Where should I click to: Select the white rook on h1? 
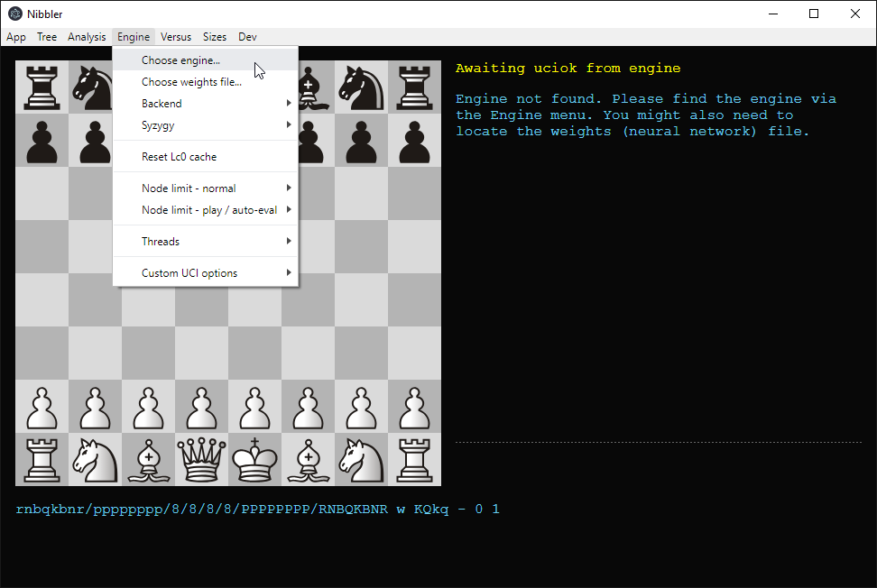pos(415,459)
